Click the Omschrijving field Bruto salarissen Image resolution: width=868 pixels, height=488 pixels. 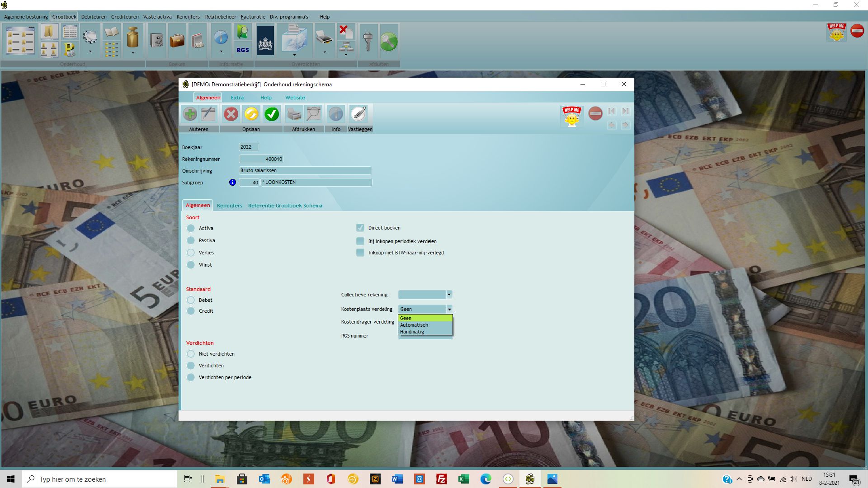(305, 170)
